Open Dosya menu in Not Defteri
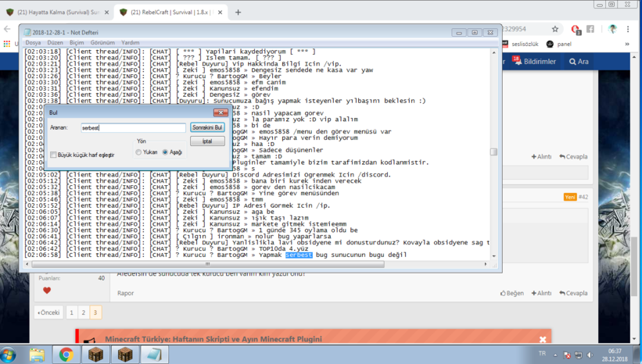 pyautogui.click(x=33, y=42)
